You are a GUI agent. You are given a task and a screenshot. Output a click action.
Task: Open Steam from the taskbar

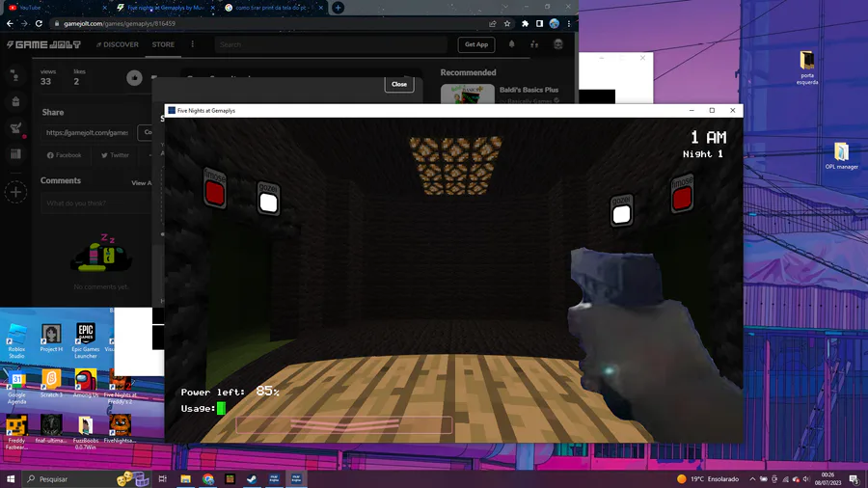point(252,478)
